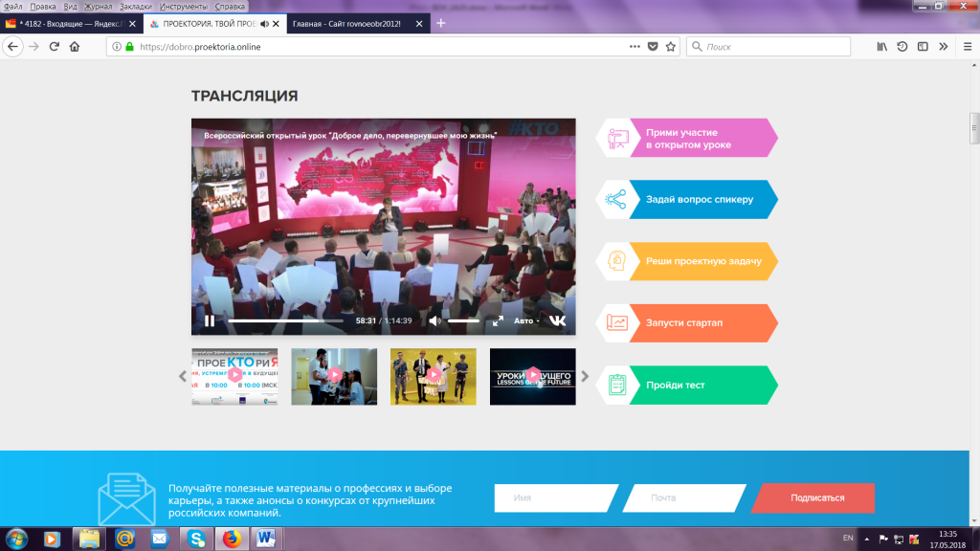Show next video thumbnails with right arrow

pos(585,376)
